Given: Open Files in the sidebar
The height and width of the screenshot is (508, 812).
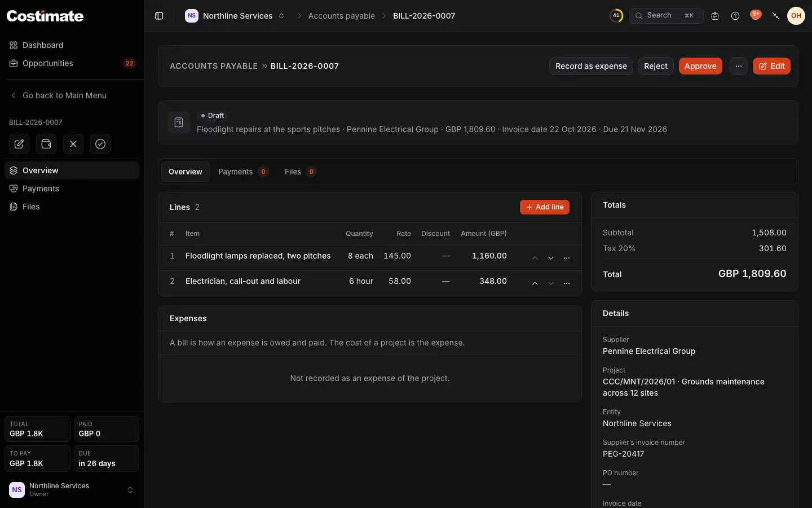Looking at the screenshot, I should [72, 207].
